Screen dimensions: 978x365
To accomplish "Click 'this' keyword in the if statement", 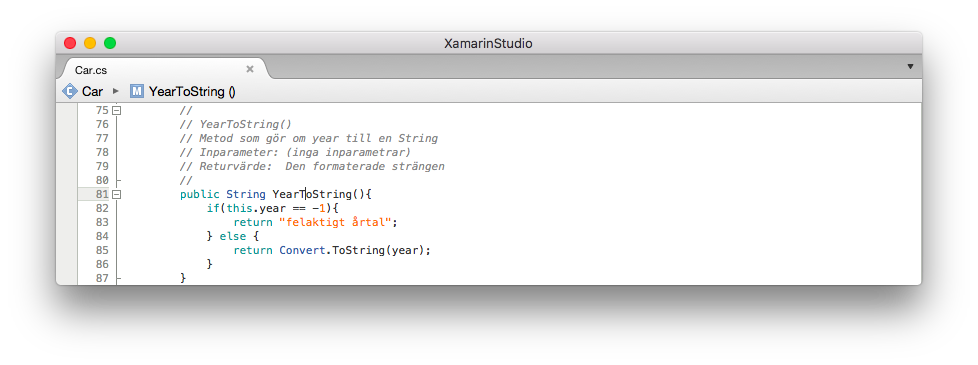I will [x=239, y=208].
